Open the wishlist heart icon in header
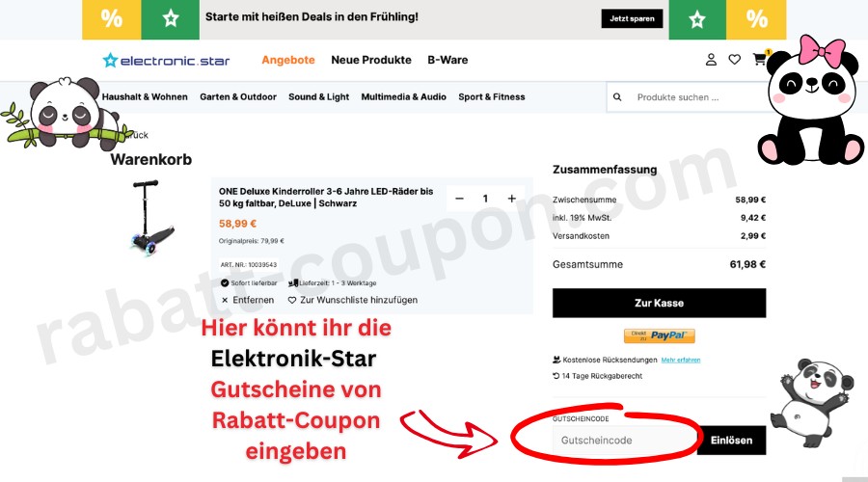This screenshot has width=868, height=482. pos(735,60)
